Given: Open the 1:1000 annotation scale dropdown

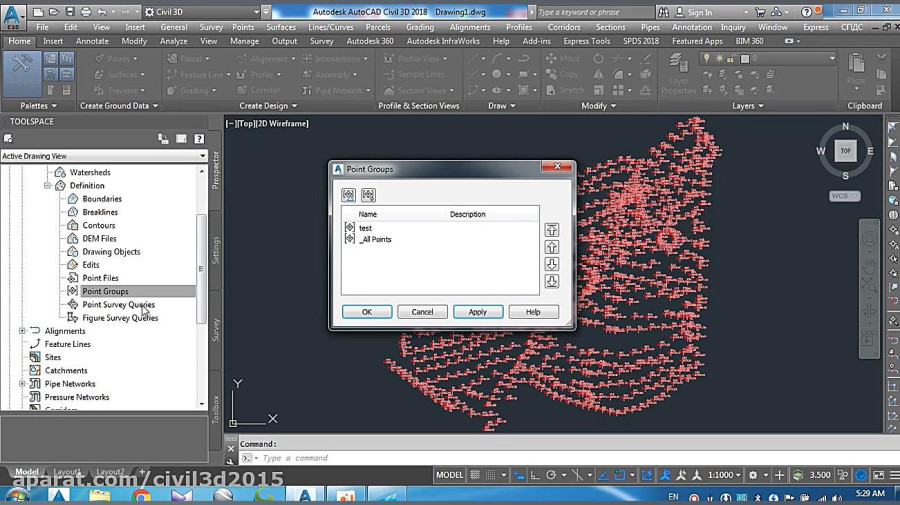Looking at the screenshot, I should (x=725, y=475).
